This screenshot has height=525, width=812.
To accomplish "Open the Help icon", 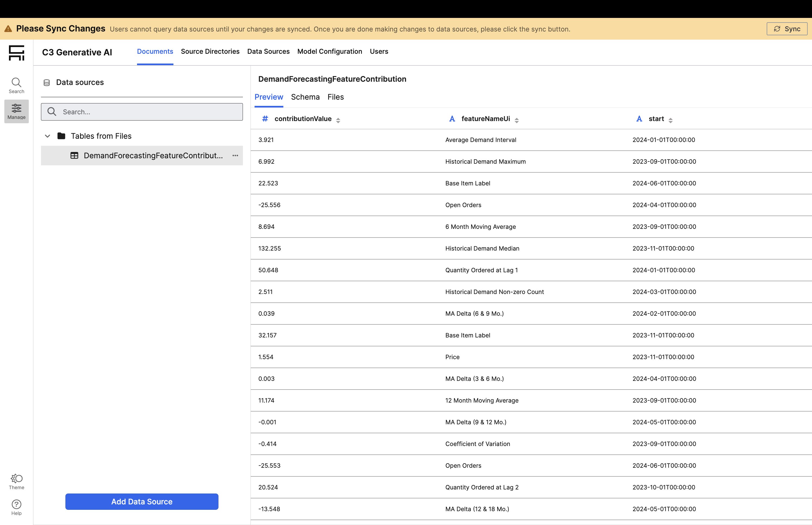I will click(x=16, y=507).
